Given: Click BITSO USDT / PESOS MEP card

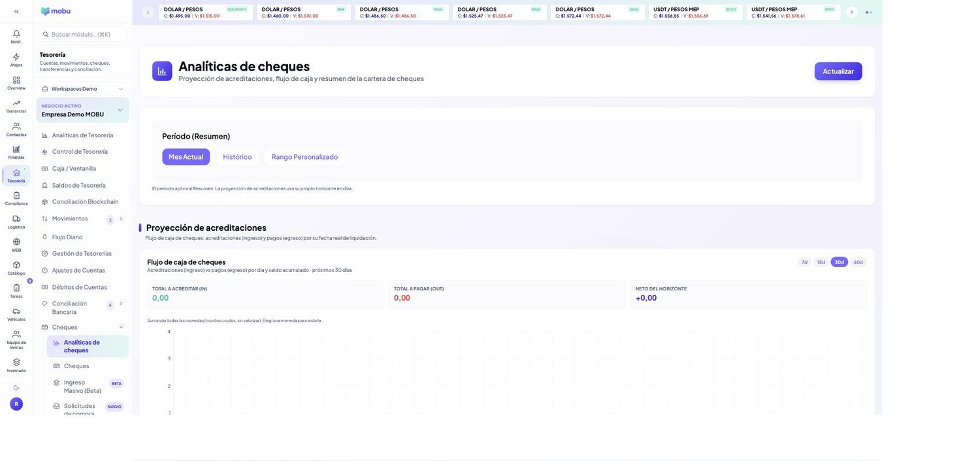Looking at the screenshot, I should [696, 12].
